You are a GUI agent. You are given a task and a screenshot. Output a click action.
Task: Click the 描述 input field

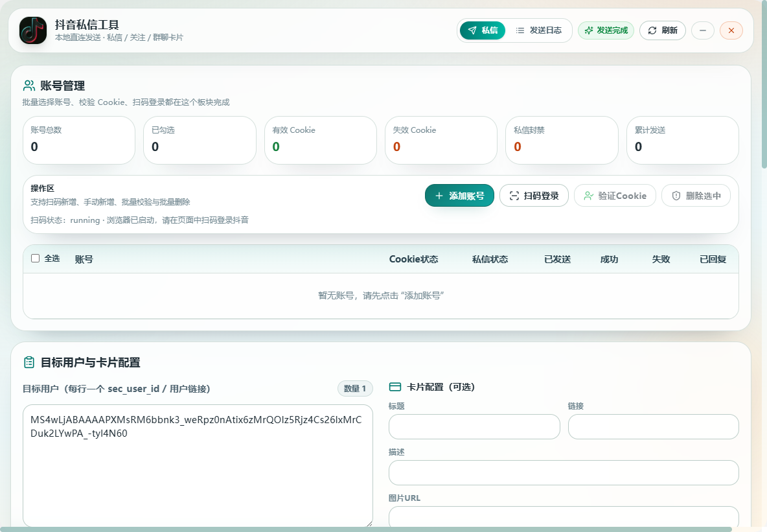coord(564,473)
